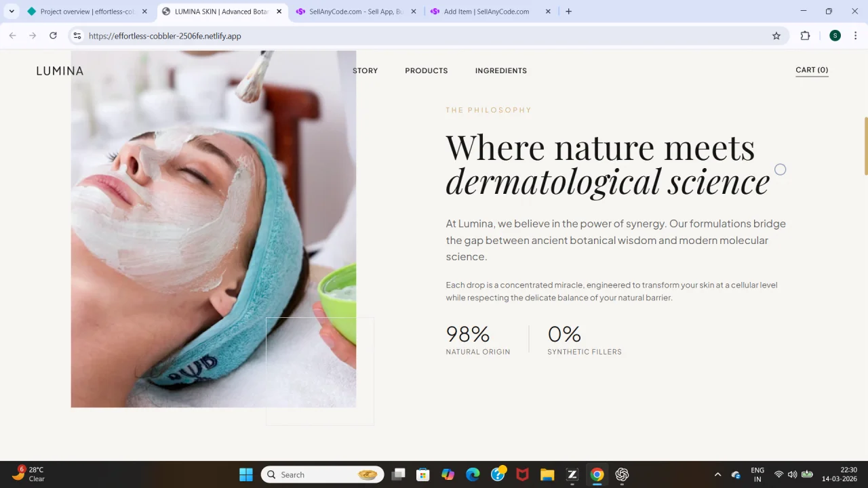Screen dimensions: 868x488
Task: Click the 'Where nature meets' heading
Action: 600,147
